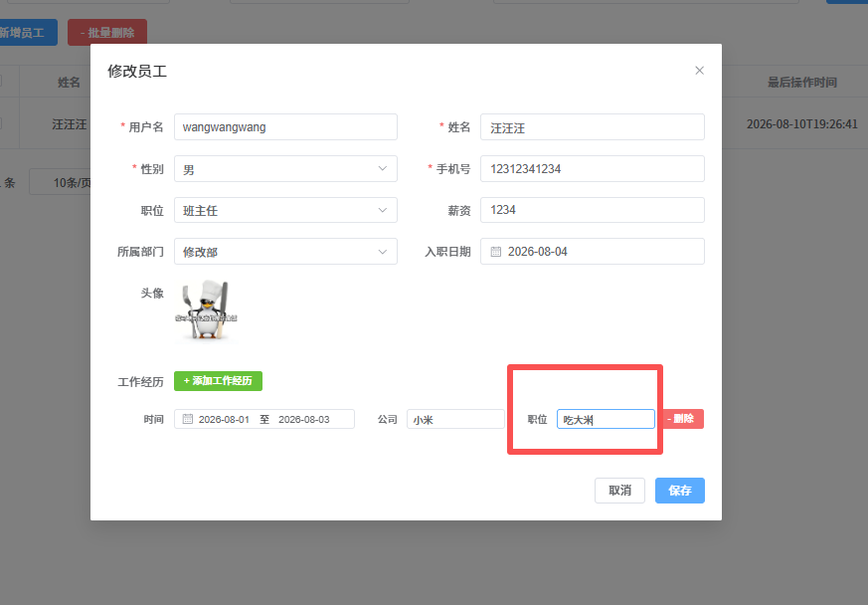Open the 性别 dropdown
The height and width of the screenshot is (605, 868).
285,168
